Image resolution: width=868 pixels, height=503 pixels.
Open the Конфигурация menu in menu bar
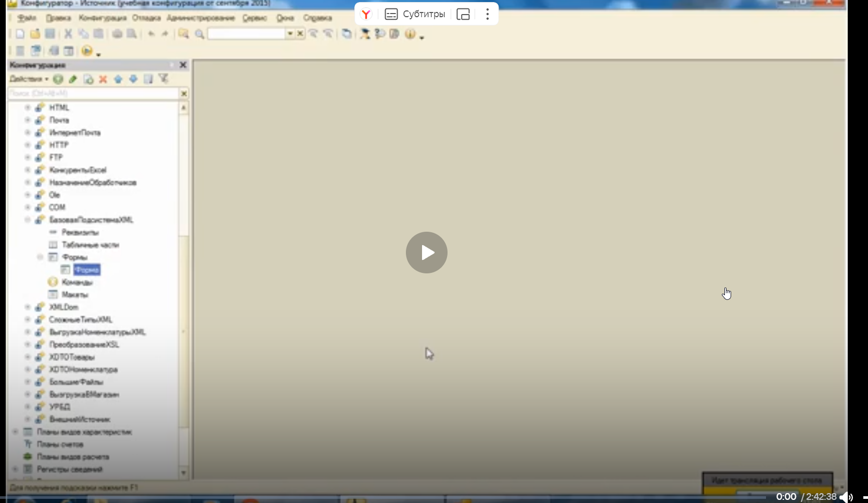103,18
